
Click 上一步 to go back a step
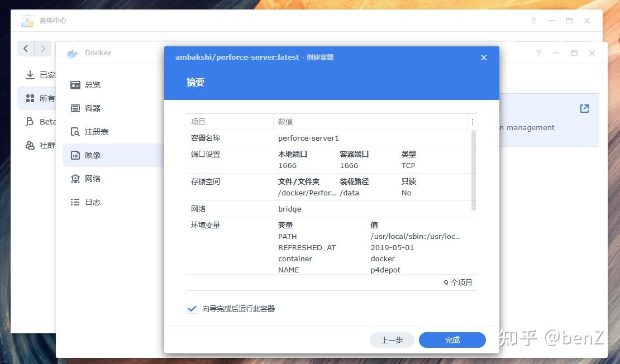tap(392, 339)
